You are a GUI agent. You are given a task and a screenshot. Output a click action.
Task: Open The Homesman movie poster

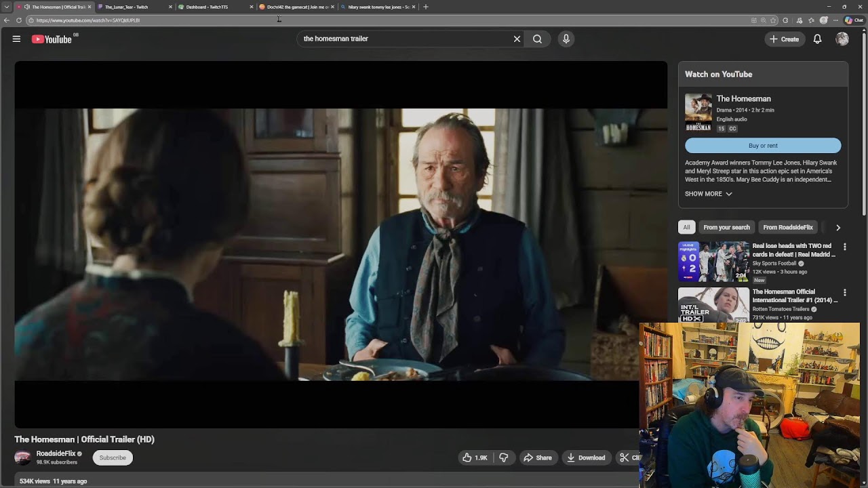tap(698, 113)
